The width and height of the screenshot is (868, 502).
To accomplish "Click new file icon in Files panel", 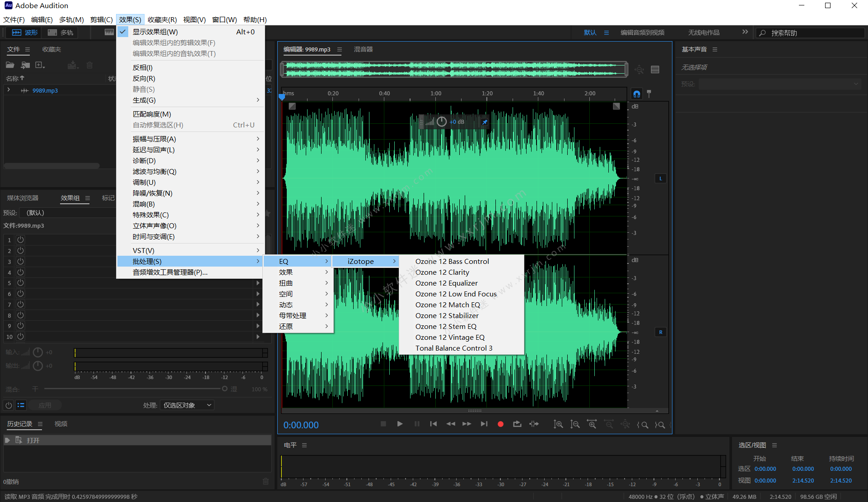I will (x=40, y=65).
